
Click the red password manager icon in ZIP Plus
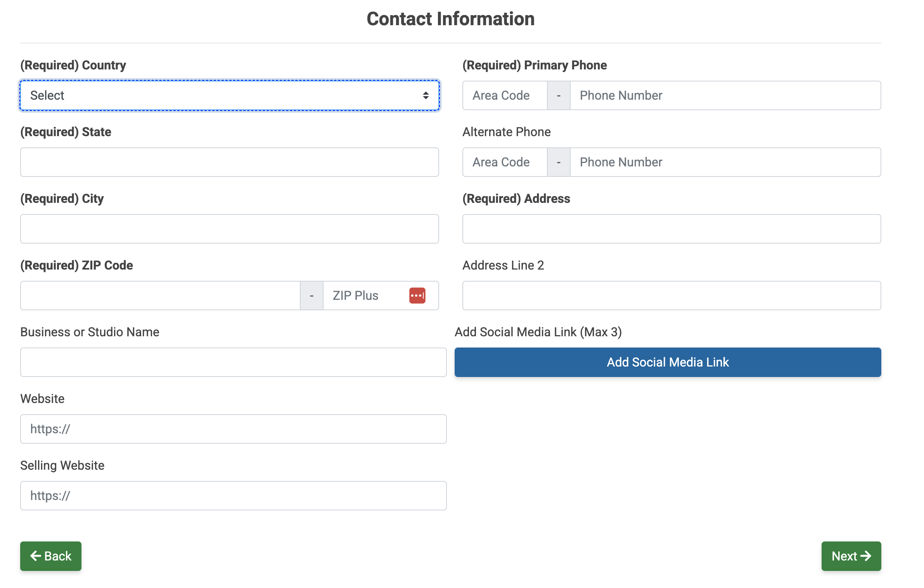(x=417, y=296)
